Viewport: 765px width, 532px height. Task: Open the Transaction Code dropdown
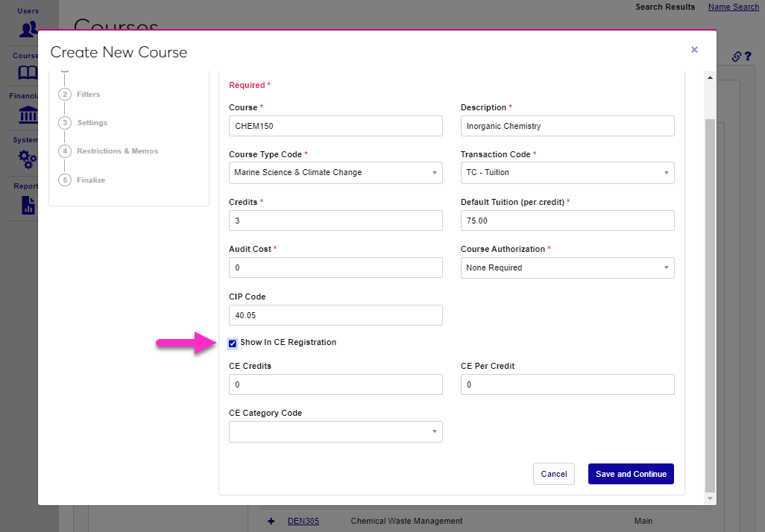click(x=567, y=173)
